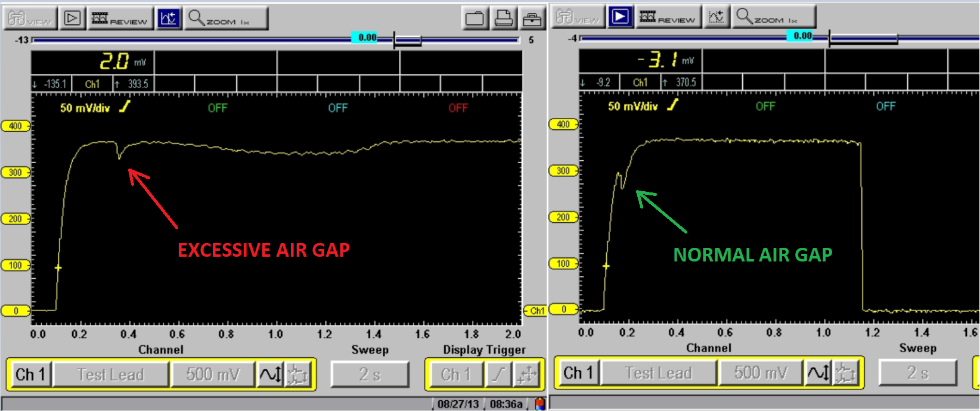Open 500 mV scale selector in left scope
Viewport: 980px width, 411px height.
pyautogui.click(x=213, y=375)
